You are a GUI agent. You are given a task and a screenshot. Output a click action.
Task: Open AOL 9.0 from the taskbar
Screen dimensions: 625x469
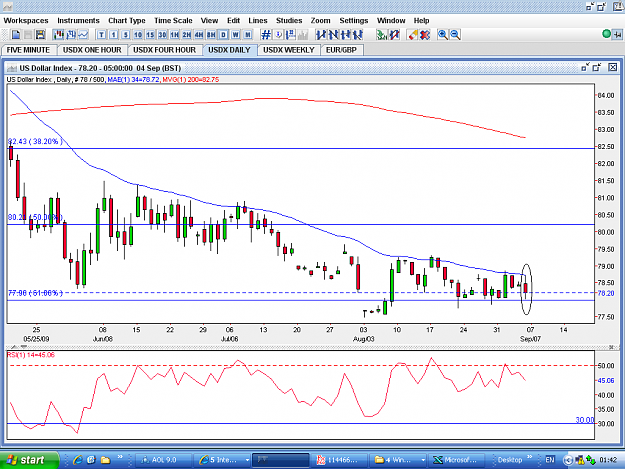click(x=163, y=460)
